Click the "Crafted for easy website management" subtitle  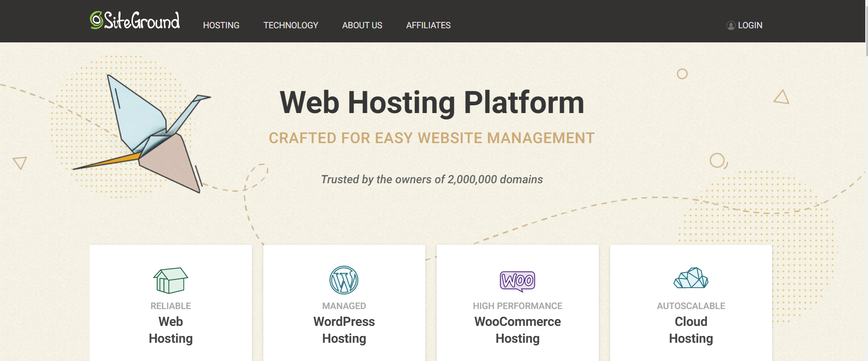click(x=432, y=138)
